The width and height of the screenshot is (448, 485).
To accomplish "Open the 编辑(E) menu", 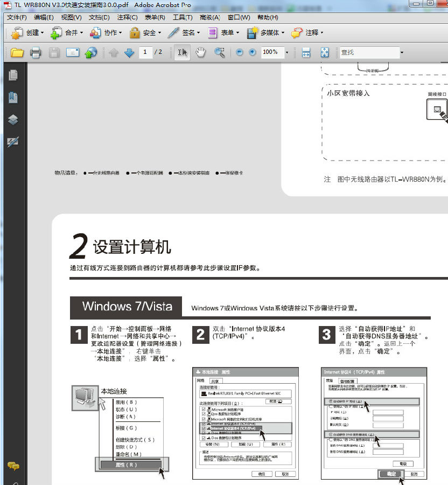I will 44,17.
